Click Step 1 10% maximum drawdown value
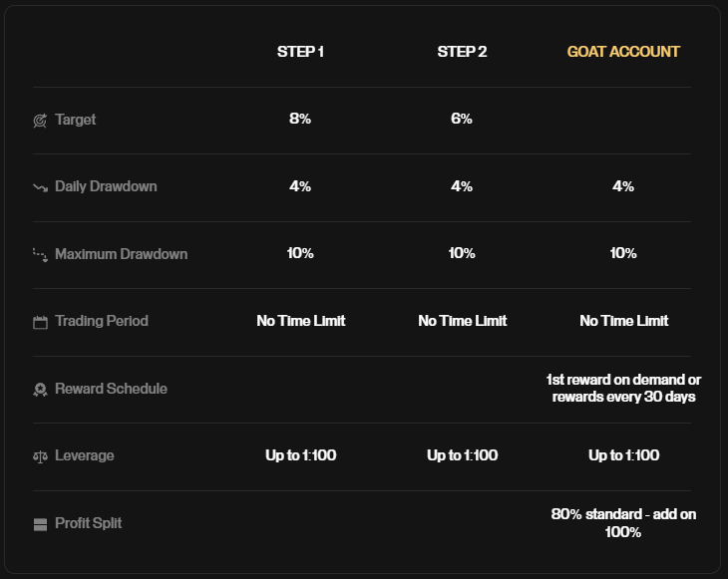Screen dimensions: 728x579 click(x=300, y=253)
